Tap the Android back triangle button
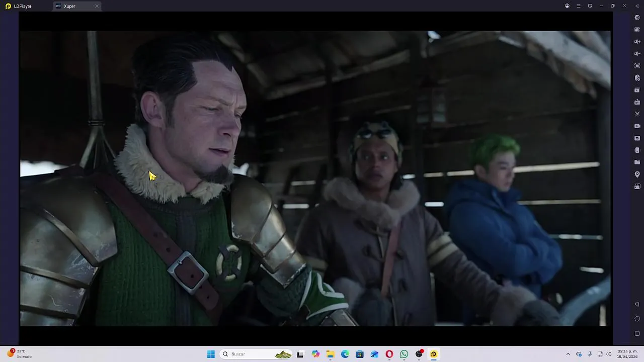The height and width of the screenshot is (362, 644). pyautogui.click(x=637, y=304)
